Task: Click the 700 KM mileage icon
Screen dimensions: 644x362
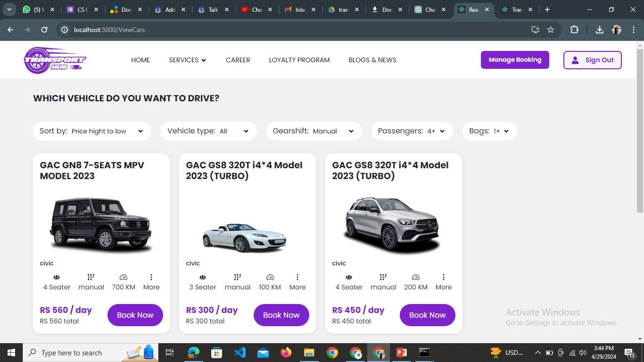Action: (124, 277)
